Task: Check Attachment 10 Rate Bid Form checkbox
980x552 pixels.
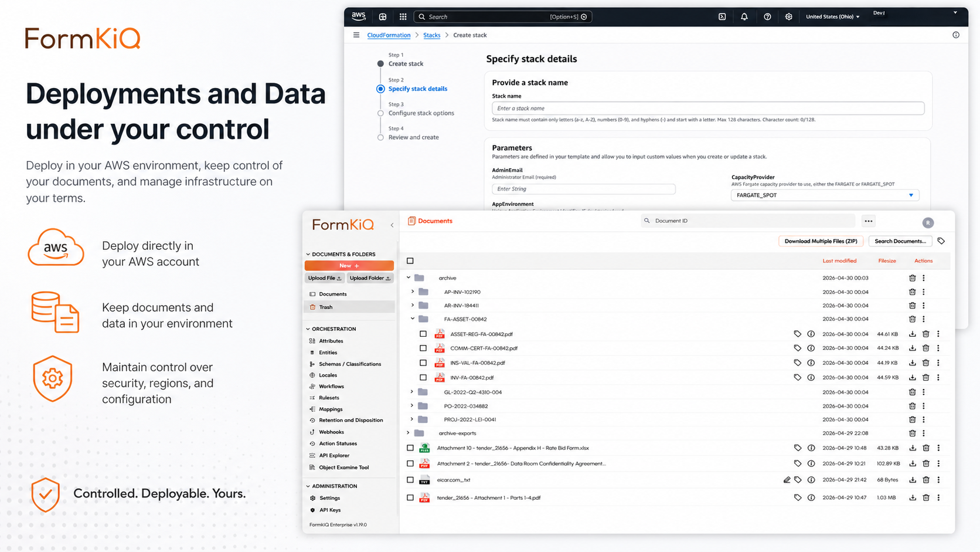Action: 410,448
